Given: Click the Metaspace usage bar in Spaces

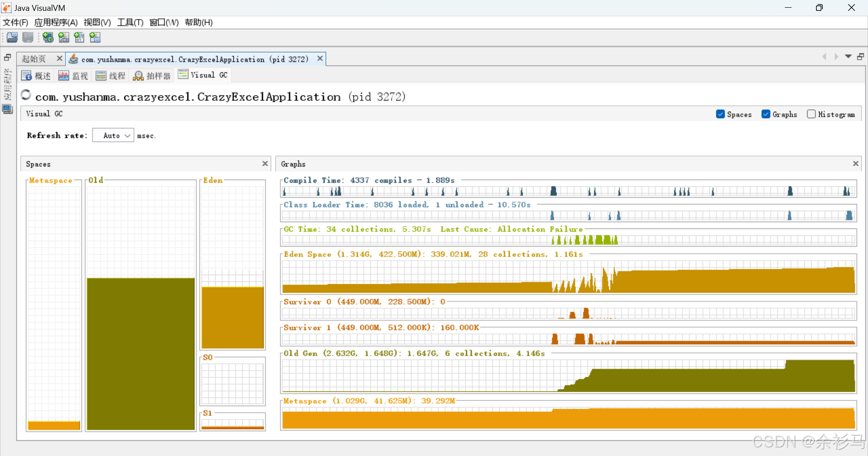Looking at the screenshot, I should tap(54, 426).
